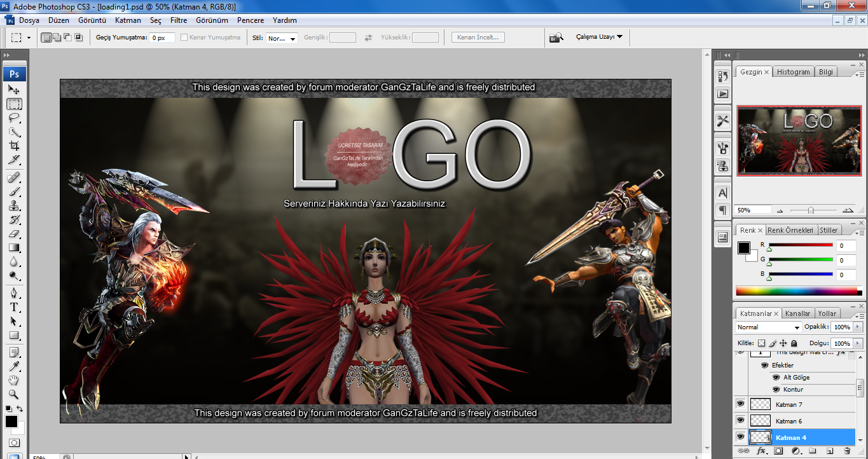This screenshot has width=868, height=459.
Task: Toggle visibility of Alt Gölge effect
Action: (776, 377)
